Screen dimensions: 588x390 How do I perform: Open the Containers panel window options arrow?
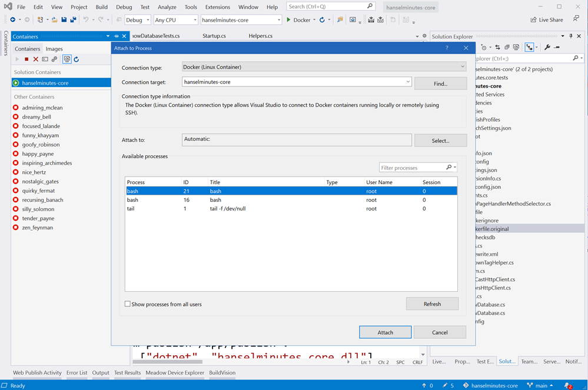coord(108,36)
